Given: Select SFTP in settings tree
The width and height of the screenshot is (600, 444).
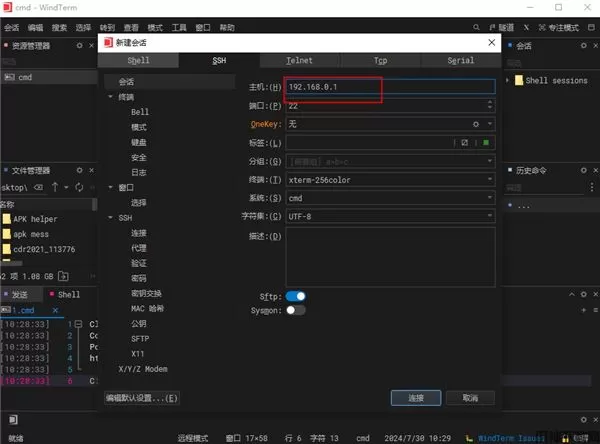Looking at the screenshot, I should (140, 339).
